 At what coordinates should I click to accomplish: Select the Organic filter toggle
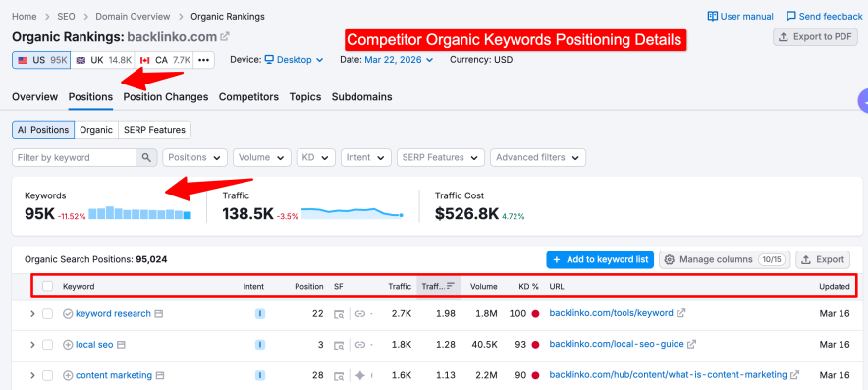[x=96, y=130]
